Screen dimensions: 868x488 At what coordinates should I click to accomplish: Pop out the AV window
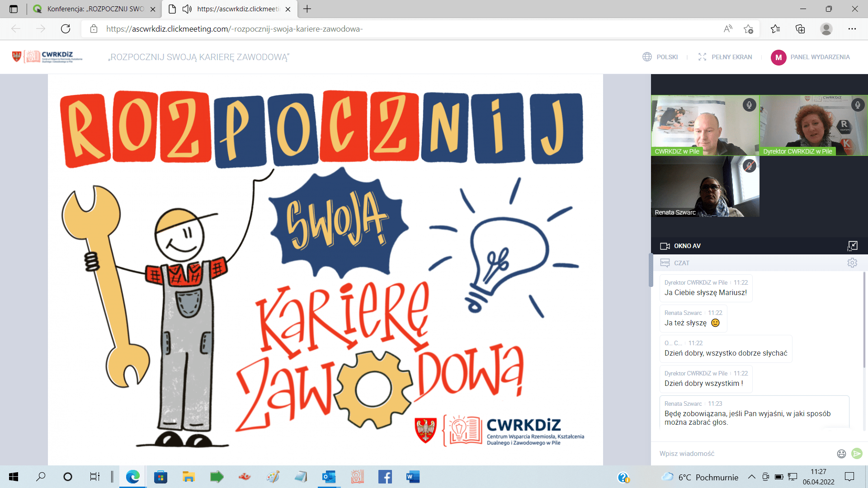(852, 246)
